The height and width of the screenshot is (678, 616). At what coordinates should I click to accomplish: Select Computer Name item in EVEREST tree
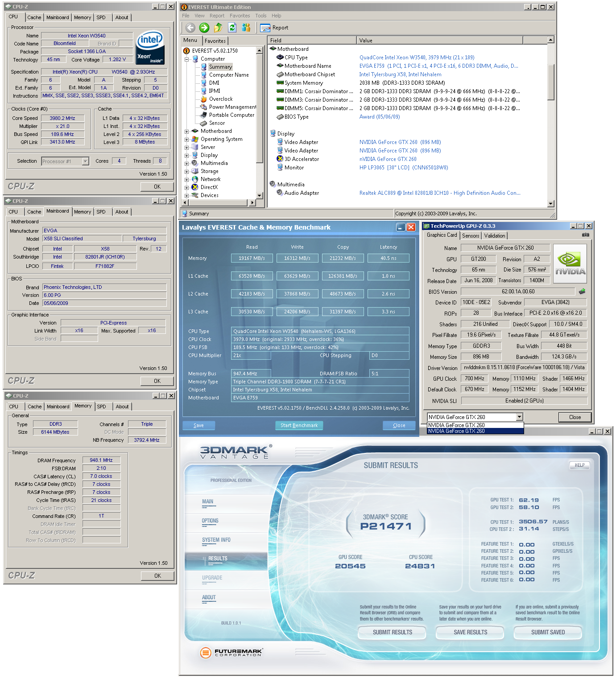229,75
